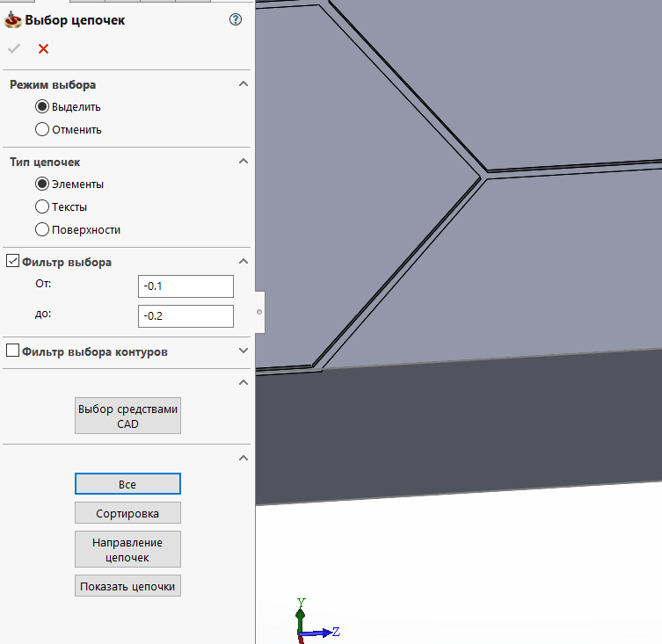
Task: Collapse the Выбор средствами CAD section
Action: [x=244, y=382]
